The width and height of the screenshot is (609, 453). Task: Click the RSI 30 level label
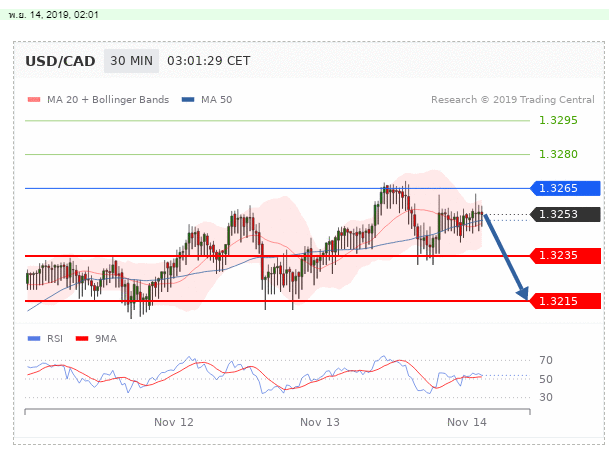546,397
